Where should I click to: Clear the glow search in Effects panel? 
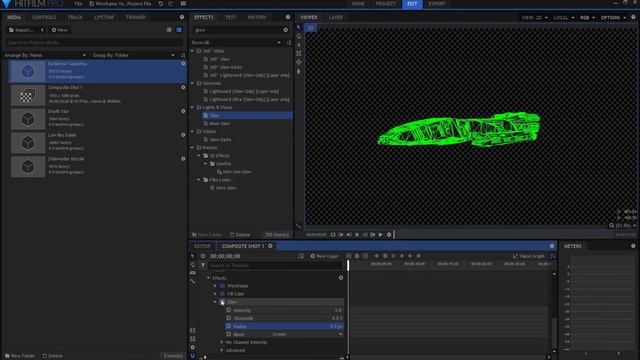pyautogui.click(x=285, y=30)
